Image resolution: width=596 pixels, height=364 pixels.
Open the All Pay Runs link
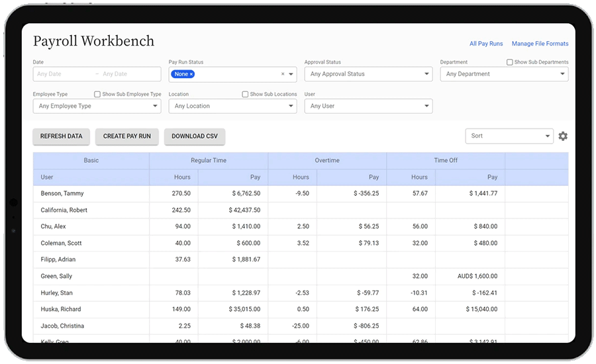pyautogui.click(x=486, y=44)
